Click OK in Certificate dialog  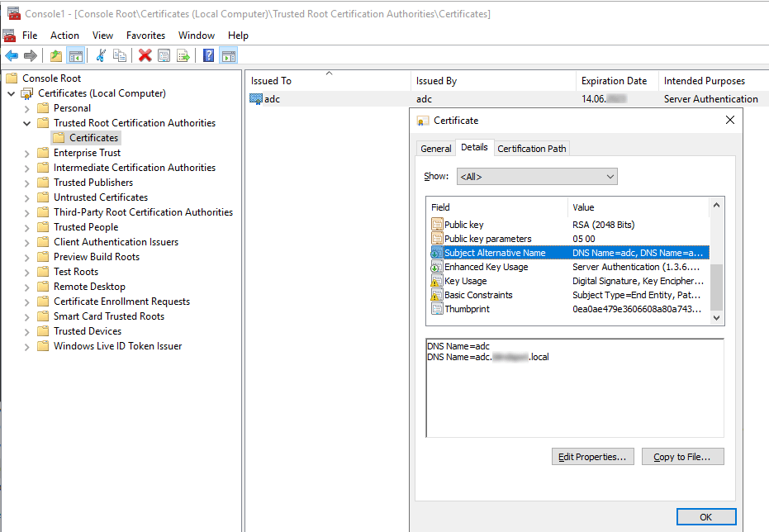[706, 517]
